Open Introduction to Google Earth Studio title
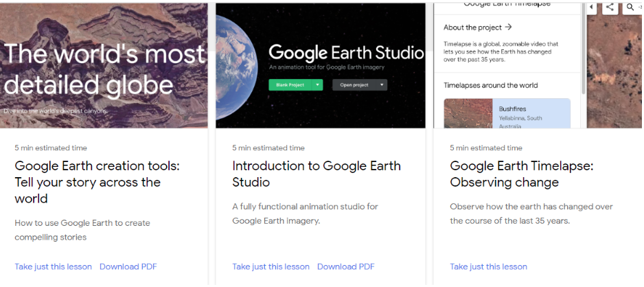This screenshot has height=287, width=644. tap(317, 174)
